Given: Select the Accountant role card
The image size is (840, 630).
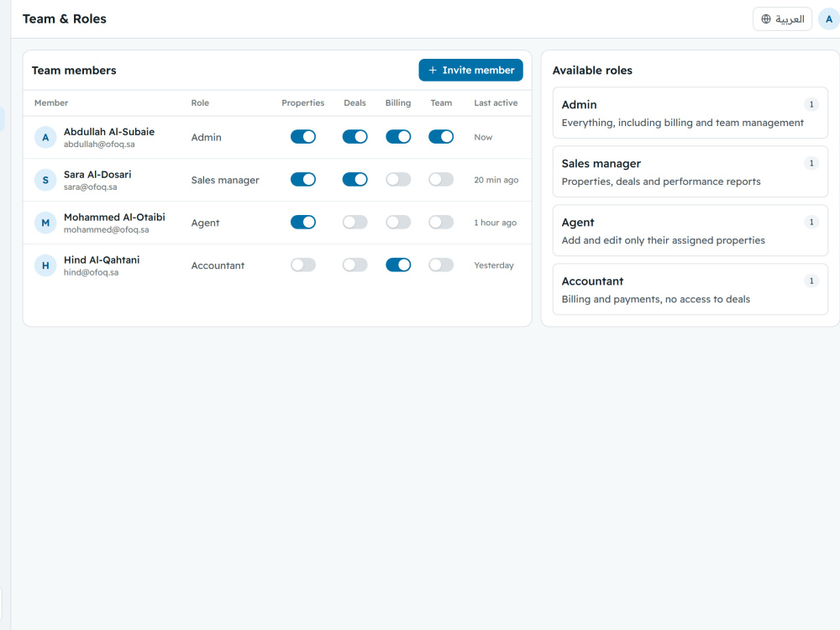Looking at the screenshot, I should 690,290.
